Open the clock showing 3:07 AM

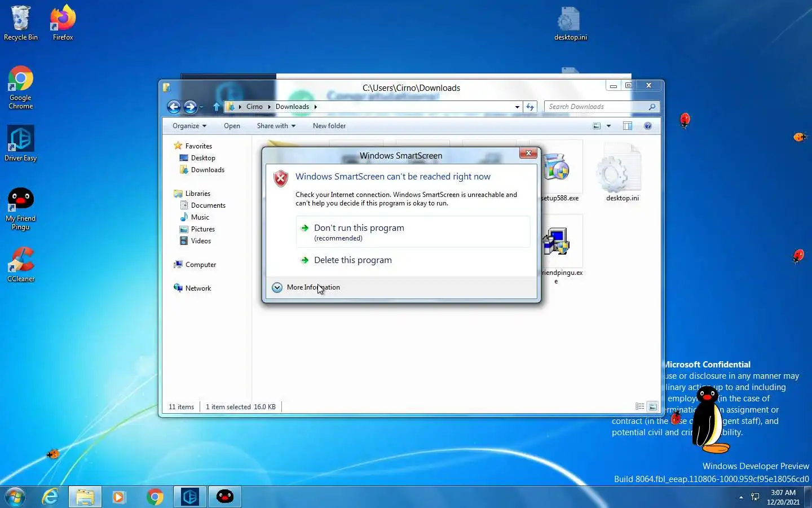click(x=783, y=497)
